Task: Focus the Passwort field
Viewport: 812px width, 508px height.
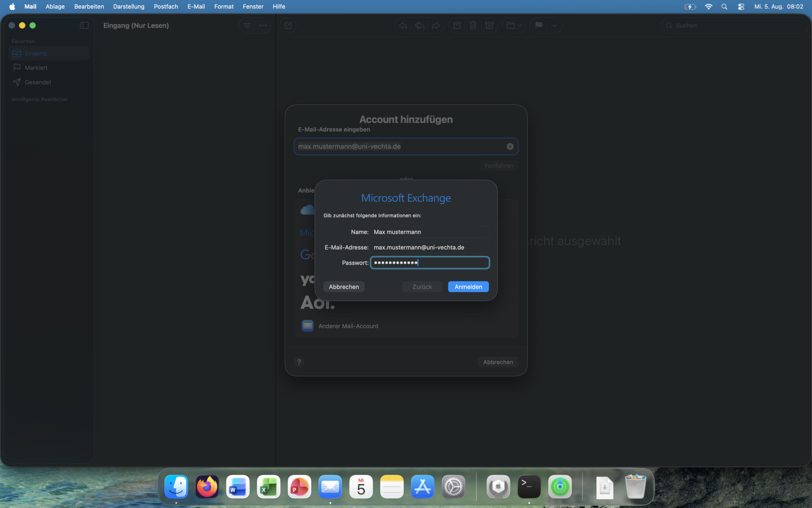Action: (x=430, y=263)
